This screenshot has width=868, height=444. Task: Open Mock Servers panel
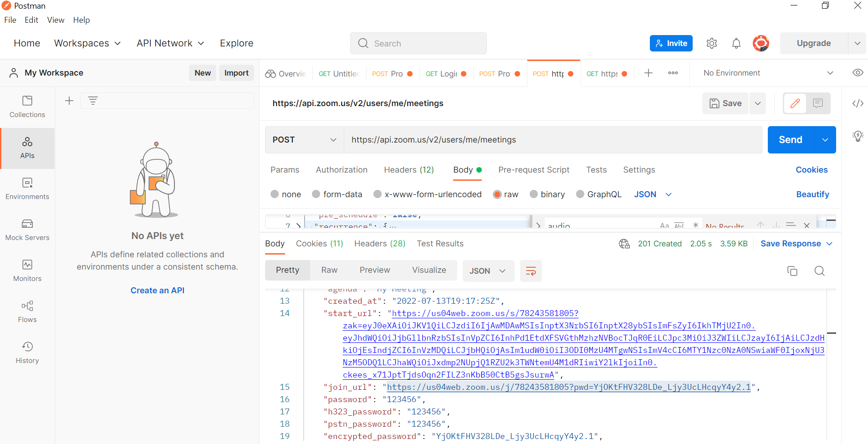pyautogui.click(x=27, y=230)
